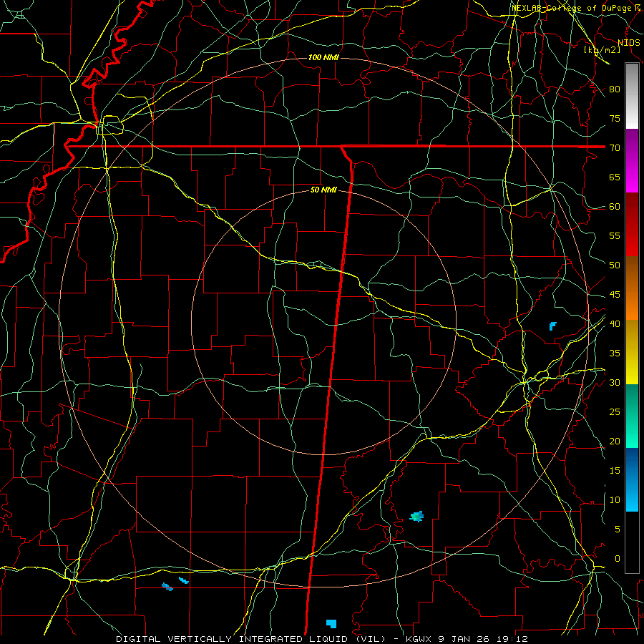Click the kg/m2 units label
The width and height of the screenshot is (644, 644).
pyautogui.click(x=602, y=50)
